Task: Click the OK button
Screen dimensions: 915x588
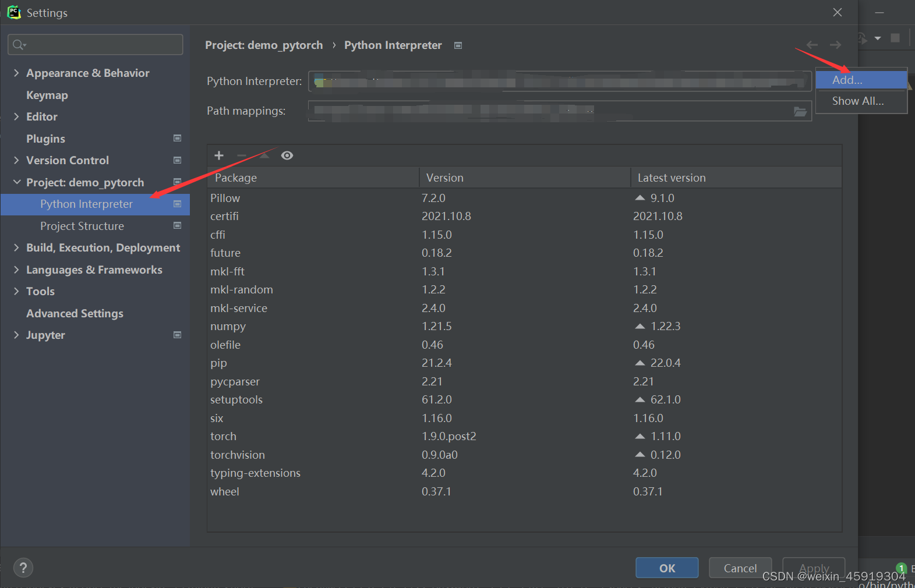Action: 667,568
